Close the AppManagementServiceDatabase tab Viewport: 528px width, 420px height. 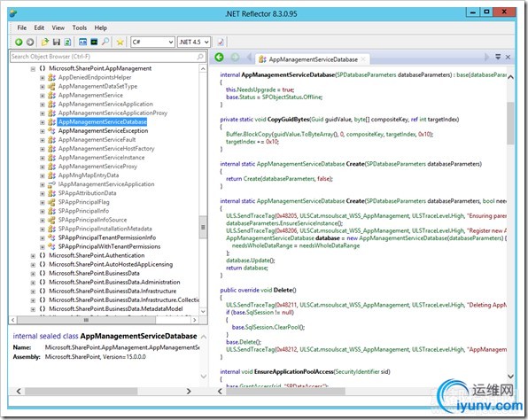363,59
